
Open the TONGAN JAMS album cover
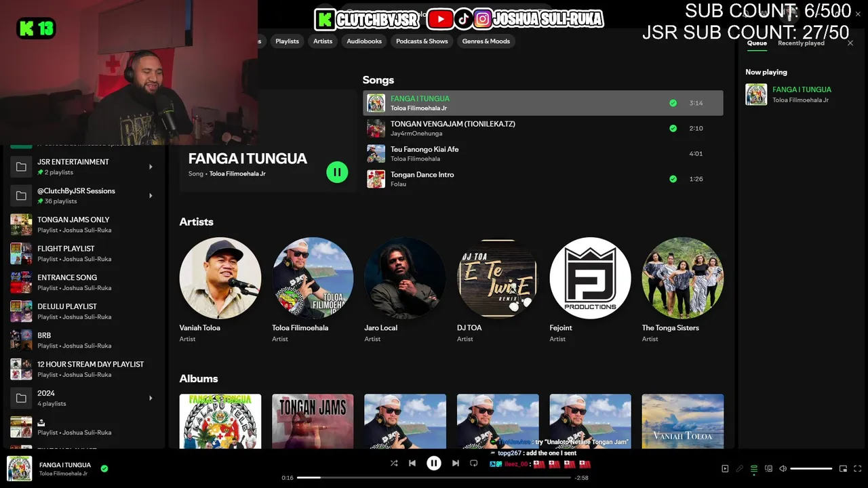click(313, 421)
